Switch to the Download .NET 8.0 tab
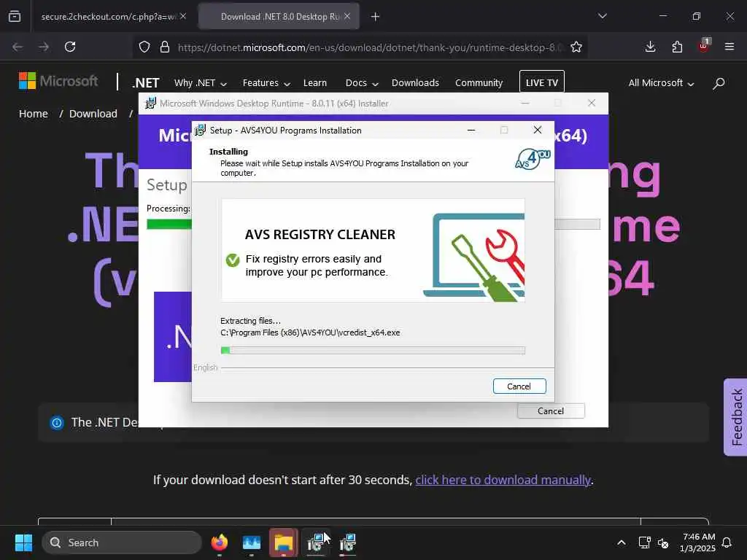The image size is (747, 560). click(x=279, y=16)
